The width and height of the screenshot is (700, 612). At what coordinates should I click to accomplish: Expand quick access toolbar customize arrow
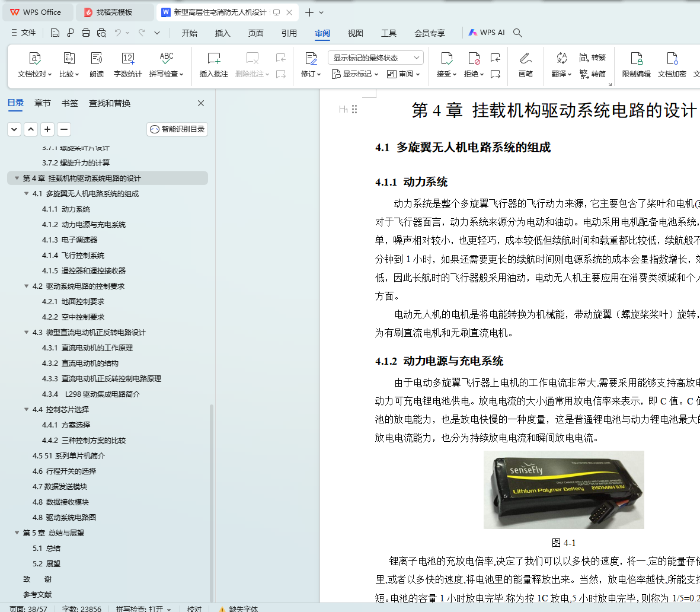tap(157, 33)
